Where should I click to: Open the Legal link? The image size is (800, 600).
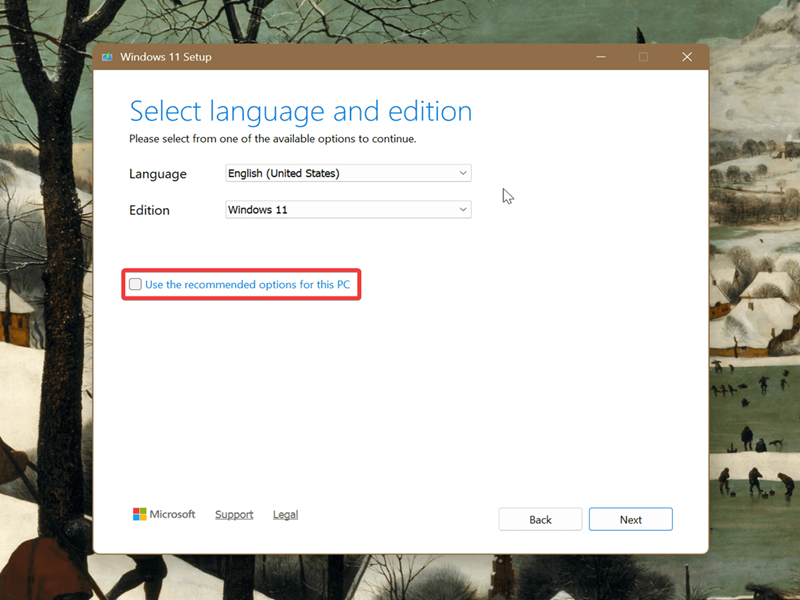285,514
